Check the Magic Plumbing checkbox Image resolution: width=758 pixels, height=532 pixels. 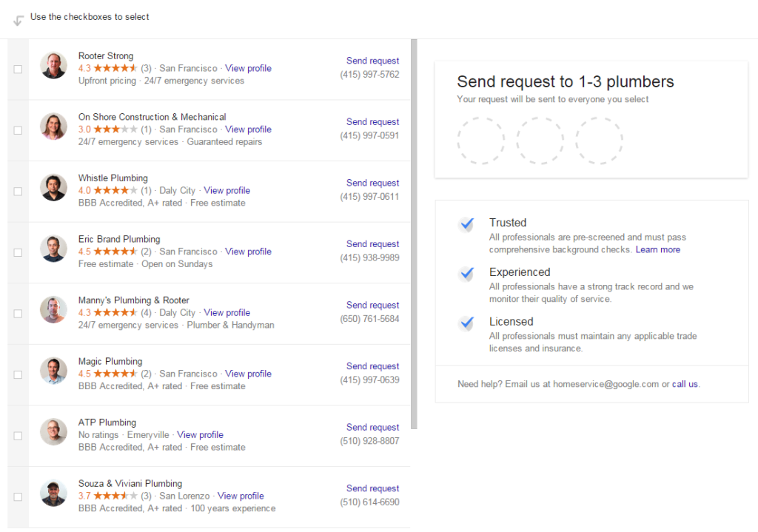[x=17, y=374]
